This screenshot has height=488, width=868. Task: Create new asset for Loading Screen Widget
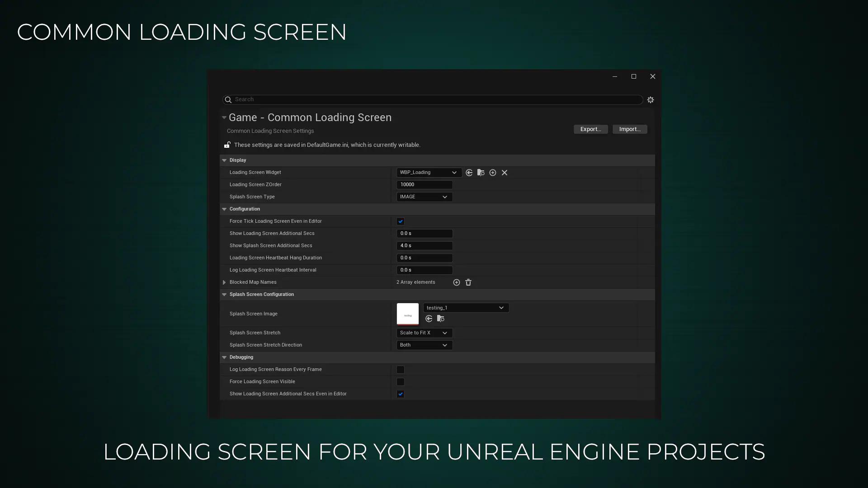[x=493, y=173]
